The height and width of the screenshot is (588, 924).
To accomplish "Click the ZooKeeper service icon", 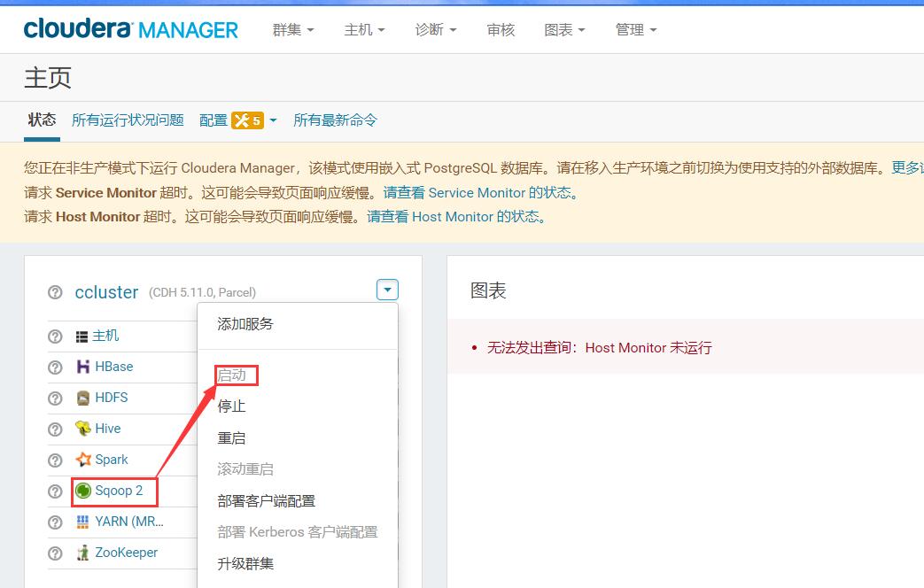I will coord(83,553).
